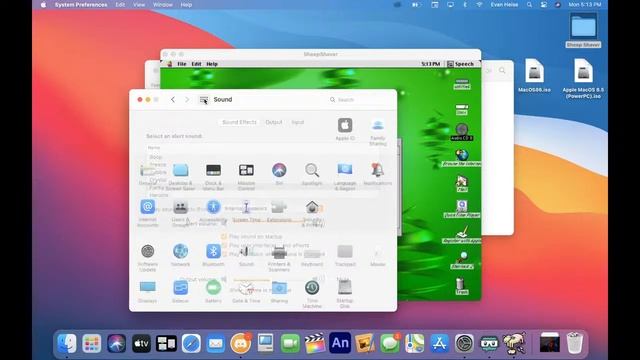Open Spotlight preferences pane
Viewport: 640px width, 360px height.
coord(312,174)
